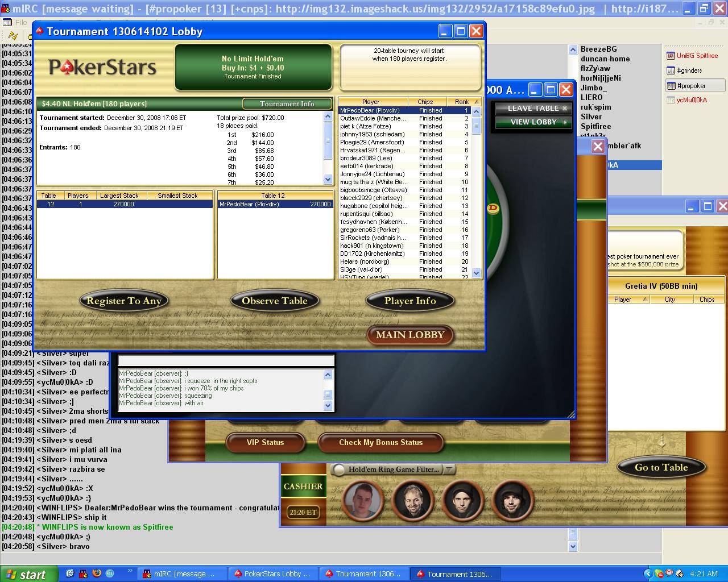The image size is (728, 582).
Task: Select piet k (Atze Fotze) standings row
Action: click(x=405, y=126)
